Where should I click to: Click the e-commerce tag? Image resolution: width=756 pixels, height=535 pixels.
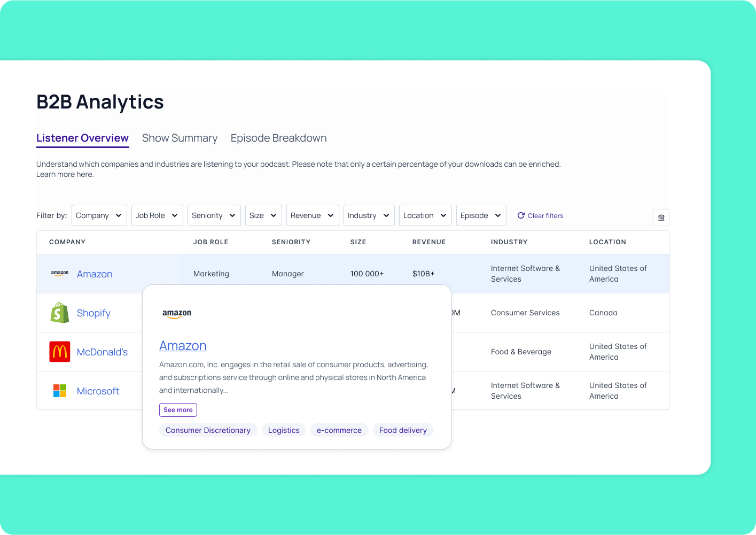[x=339, y=430]
